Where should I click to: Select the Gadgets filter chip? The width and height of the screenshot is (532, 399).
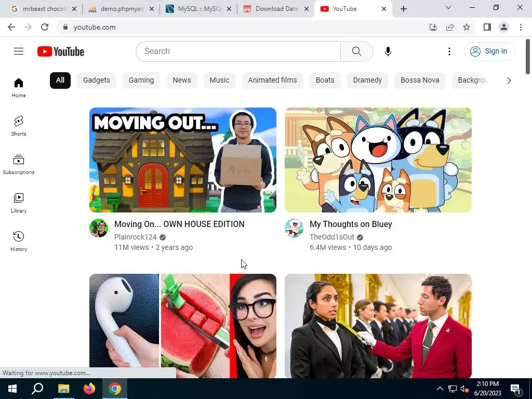coord(96,81)
